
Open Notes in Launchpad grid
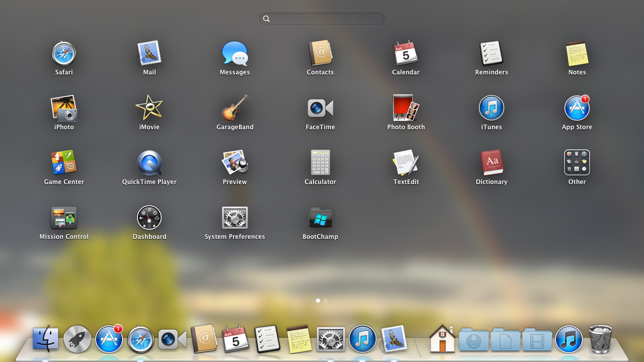tap(577, 53)
